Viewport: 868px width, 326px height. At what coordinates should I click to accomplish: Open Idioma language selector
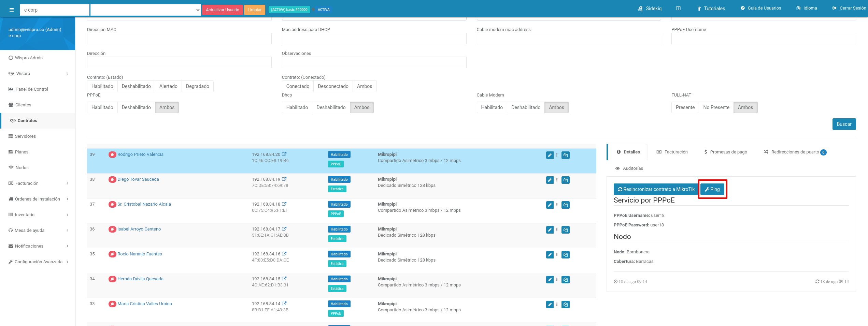807,8
